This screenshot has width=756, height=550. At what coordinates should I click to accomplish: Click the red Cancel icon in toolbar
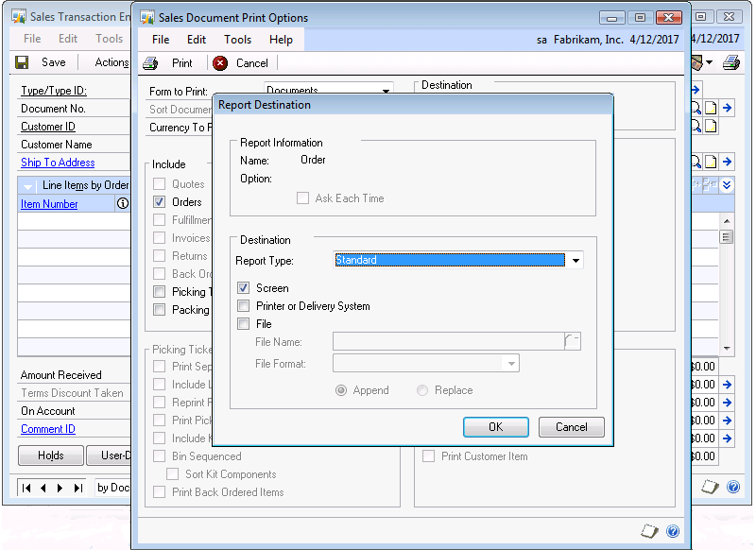[x=220, y=63]
